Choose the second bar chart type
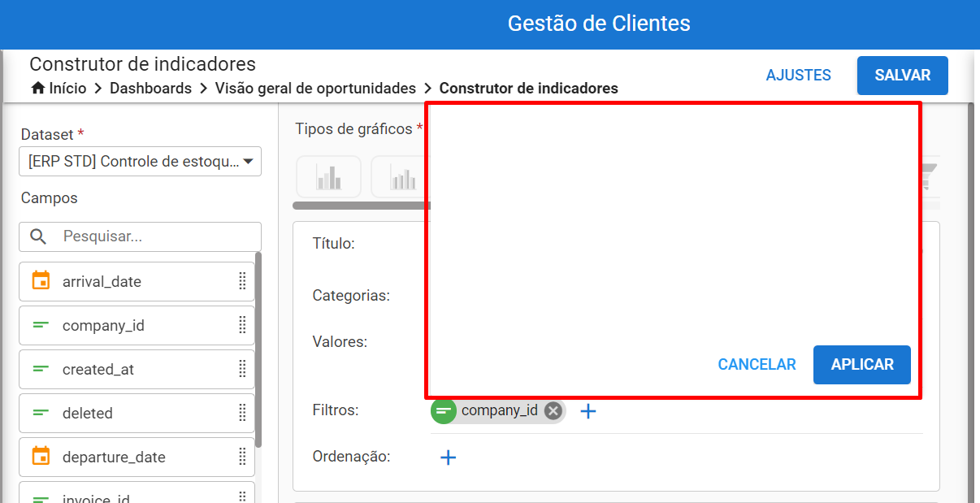 tap(399, 177)
